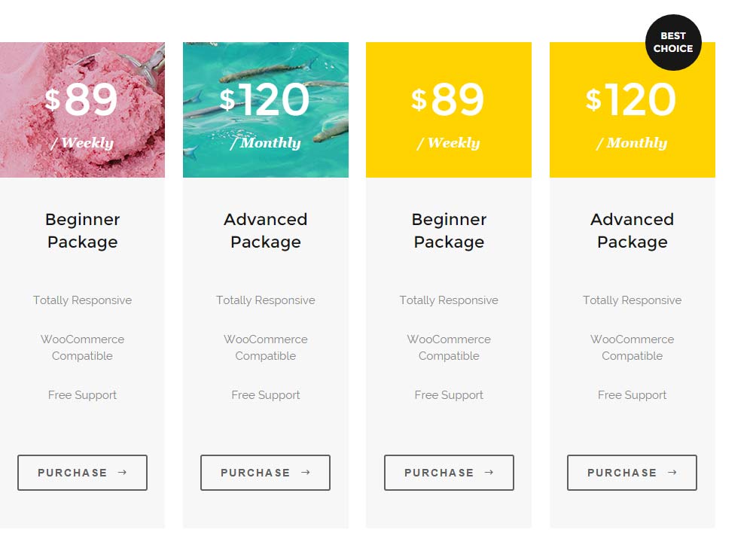The image size is (753, 560).
Task: Click the yellow $120 Monthly header
Action: coord(632,120)
